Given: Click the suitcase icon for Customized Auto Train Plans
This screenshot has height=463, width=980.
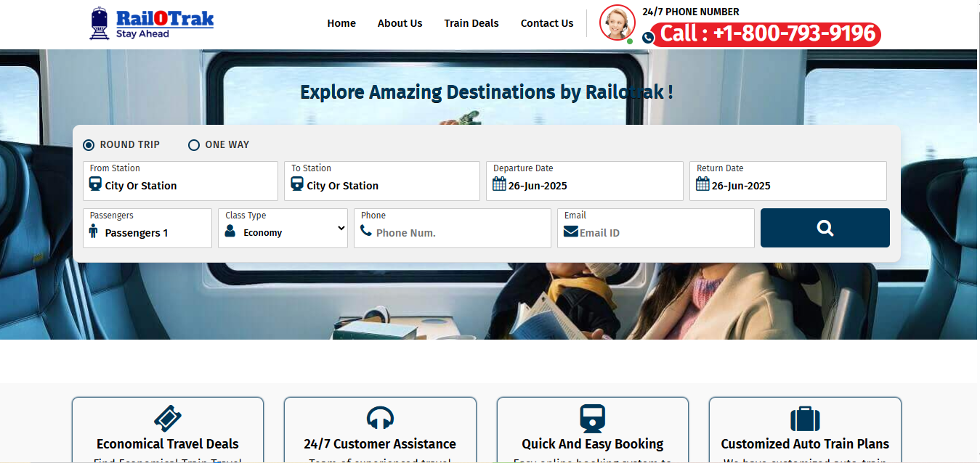Looking at the screenshot, I should click(x=805, y=419).
